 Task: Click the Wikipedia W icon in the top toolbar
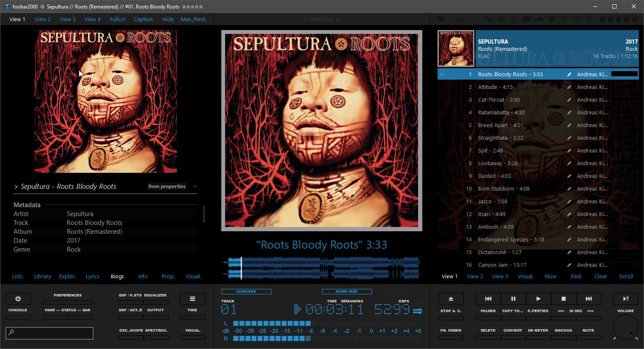coord(576,19)
